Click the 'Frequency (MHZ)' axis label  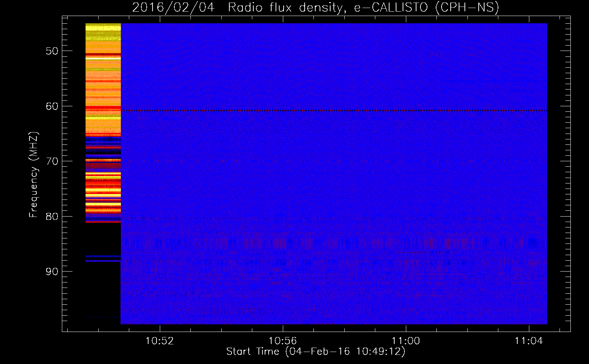click(33, 174)
